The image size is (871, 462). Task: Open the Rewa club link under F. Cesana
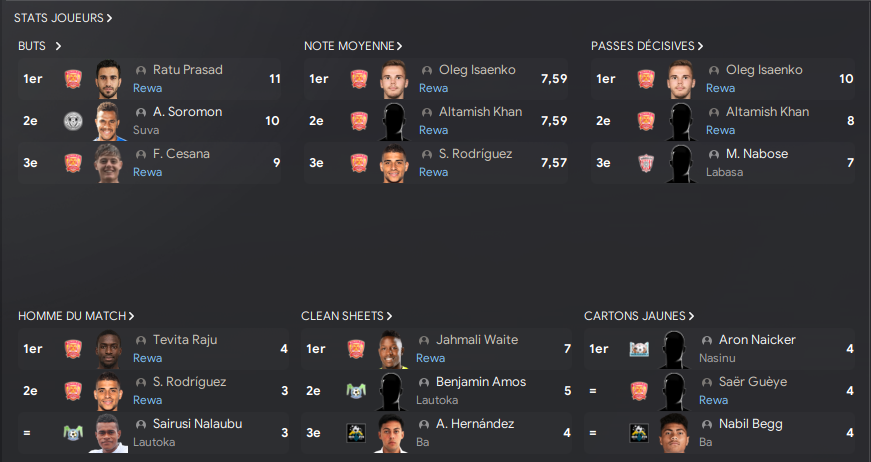coord(147,172)
